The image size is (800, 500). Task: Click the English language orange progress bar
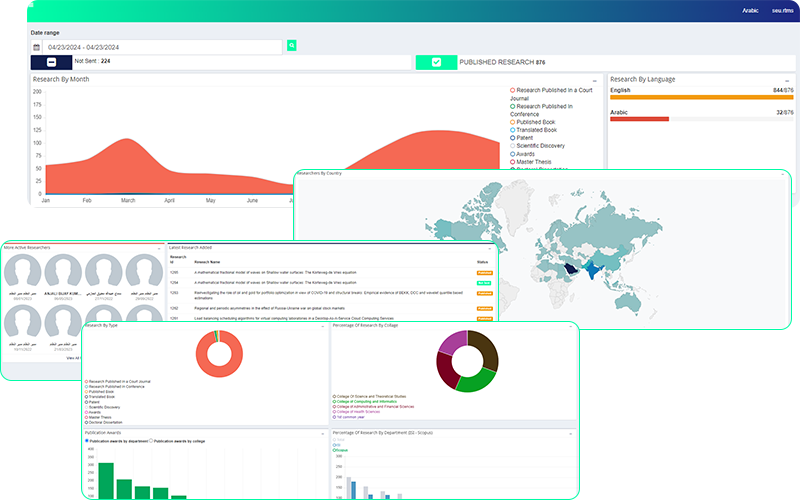(x=700, y=97)
